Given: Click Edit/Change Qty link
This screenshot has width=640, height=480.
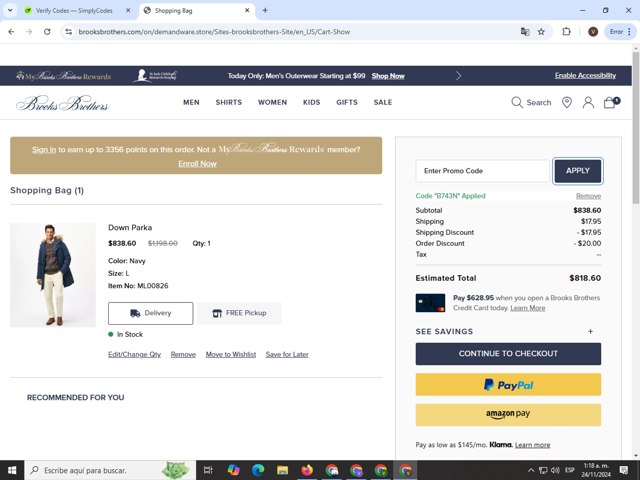Looking at the screenshot, I should [134, 354].
